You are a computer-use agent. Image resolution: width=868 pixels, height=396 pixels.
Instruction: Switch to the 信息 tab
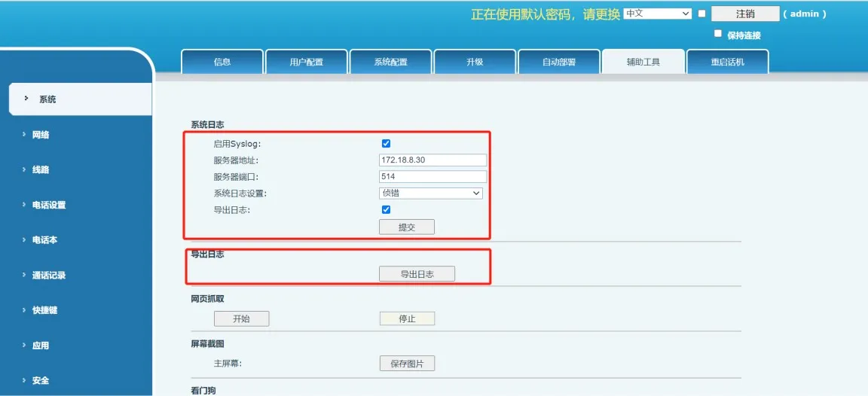click(x=222, y=62)
